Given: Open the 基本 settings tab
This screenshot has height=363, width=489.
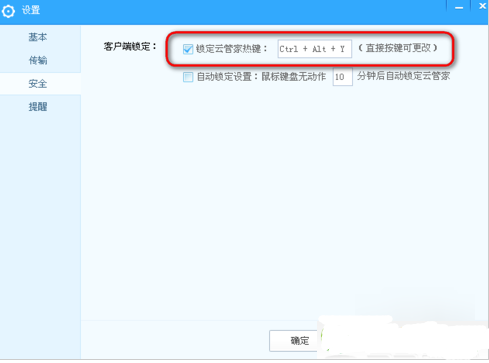Looking at the screenshot, I should 38,37.
